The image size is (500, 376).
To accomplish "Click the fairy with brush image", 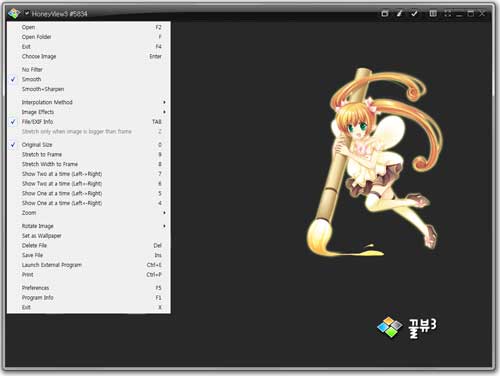I will pos(375,163).
